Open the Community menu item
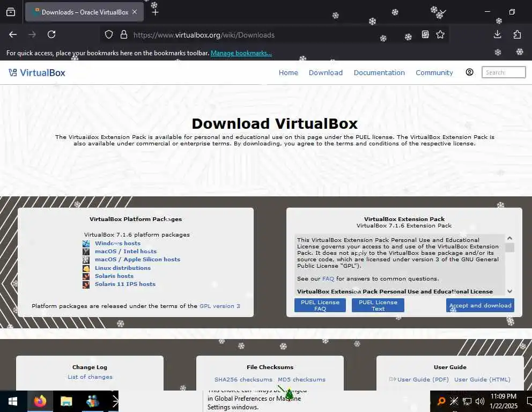532x412 pixels. pos(434,72)
